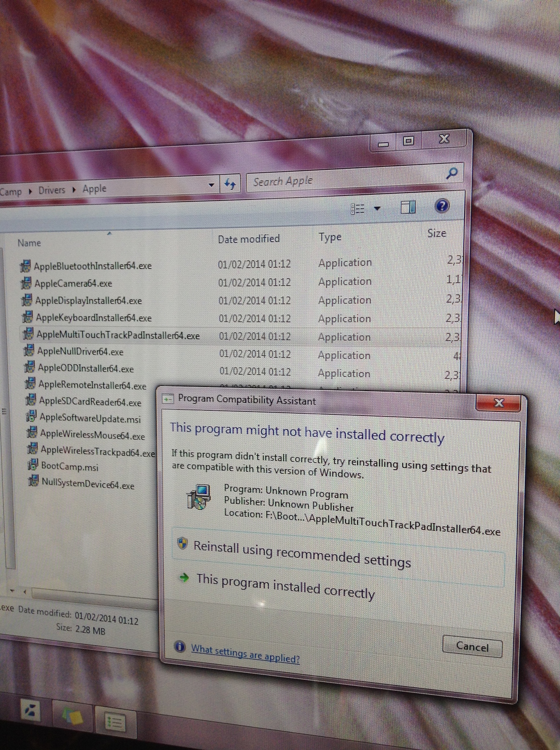Click AppleSoftwareUpdate.msi file icon
Screen dimensions: 560x750
click(31, 416)
